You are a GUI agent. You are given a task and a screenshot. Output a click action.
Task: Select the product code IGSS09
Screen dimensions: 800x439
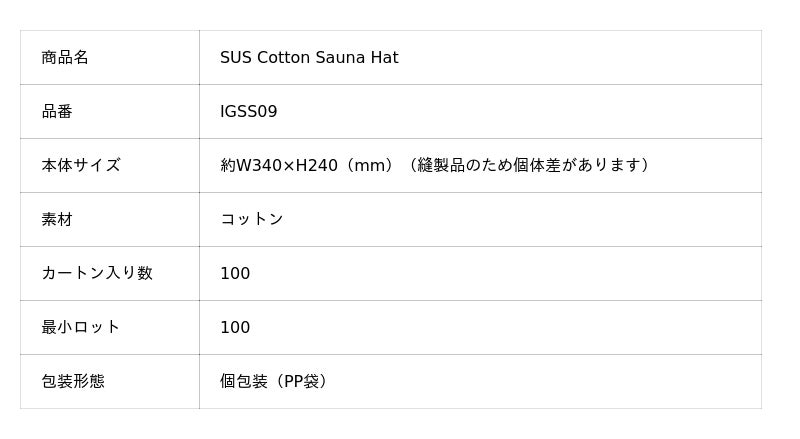(249, 112)
